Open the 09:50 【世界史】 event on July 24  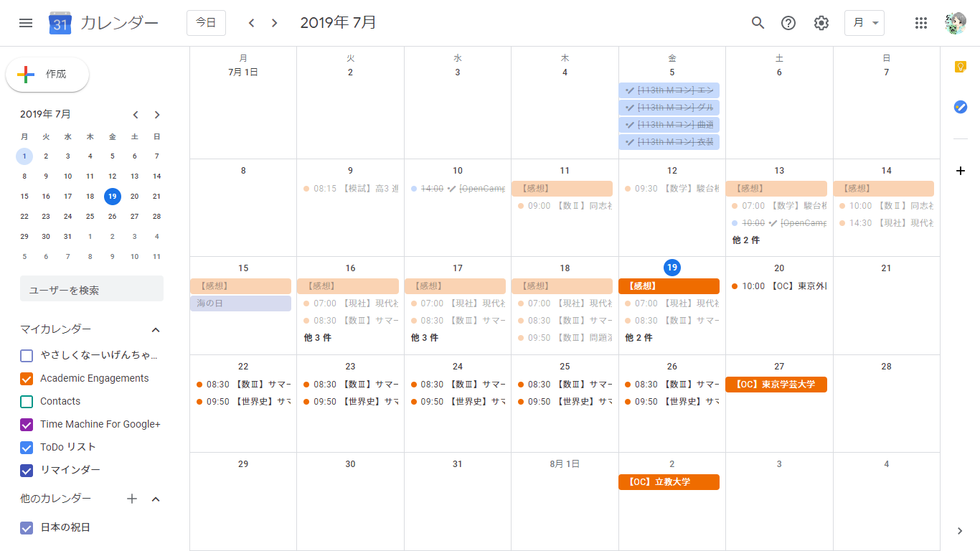tap(455, 402)
